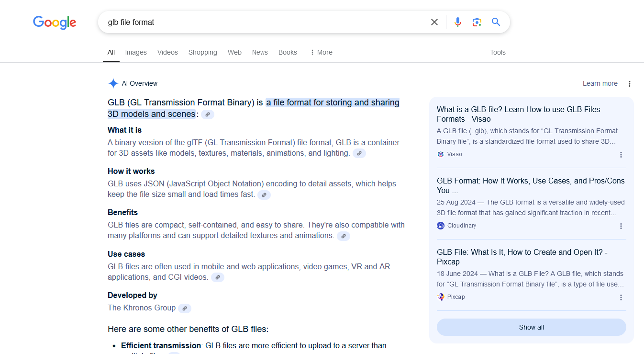Start voice search with microphone icon

point(458,22)
